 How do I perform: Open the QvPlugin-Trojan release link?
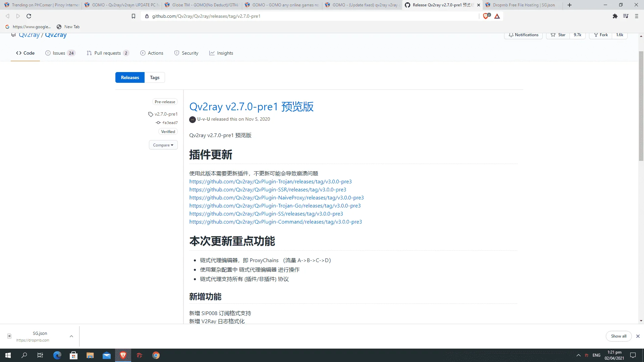[x=270, y=181]
